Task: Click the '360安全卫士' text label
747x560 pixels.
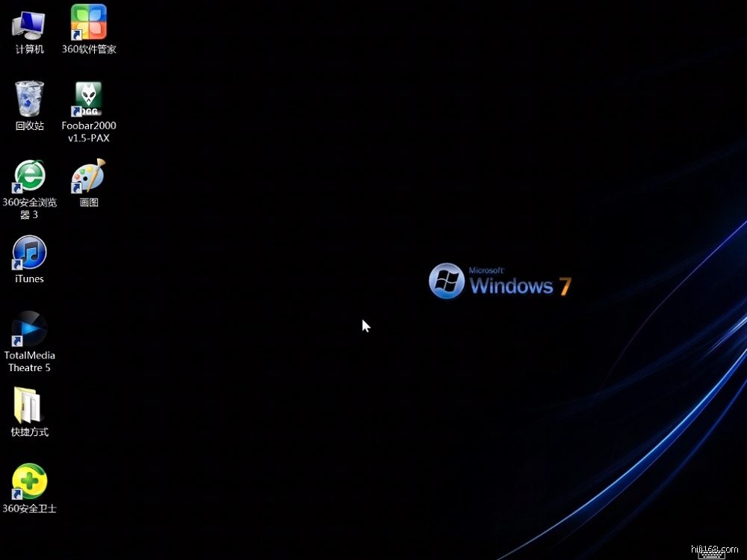Action: click(x=30, y=508)
